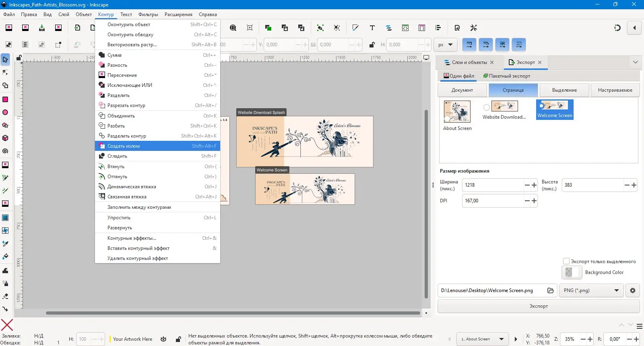Select the Eraser tool
Screen dimensions: 644x346
coord(5,296)
